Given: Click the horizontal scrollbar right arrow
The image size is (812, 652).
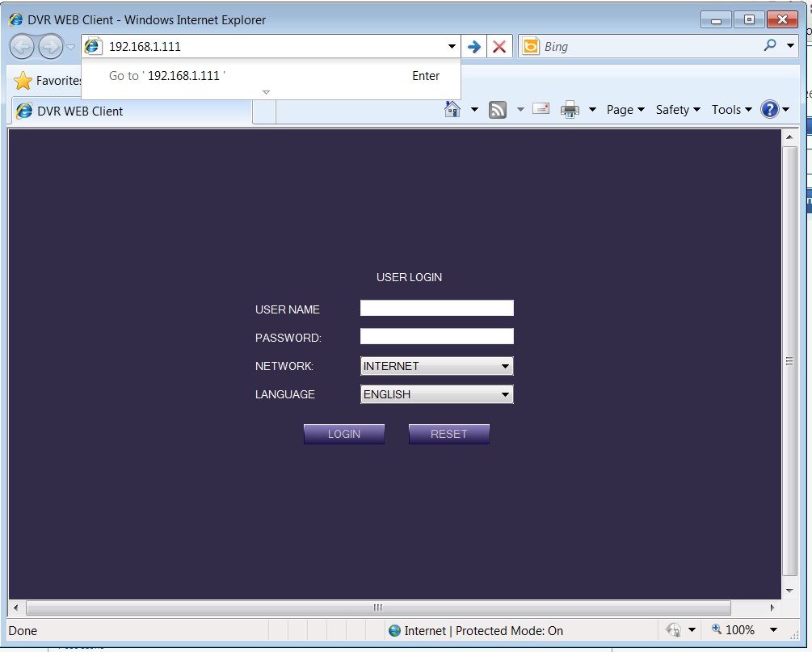Looking at the screenshot, I should click(772, 608).
